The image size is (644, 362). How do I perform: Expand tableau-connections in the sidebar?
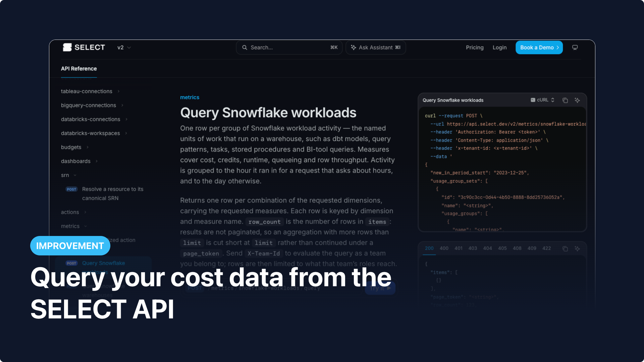point(90,91)
